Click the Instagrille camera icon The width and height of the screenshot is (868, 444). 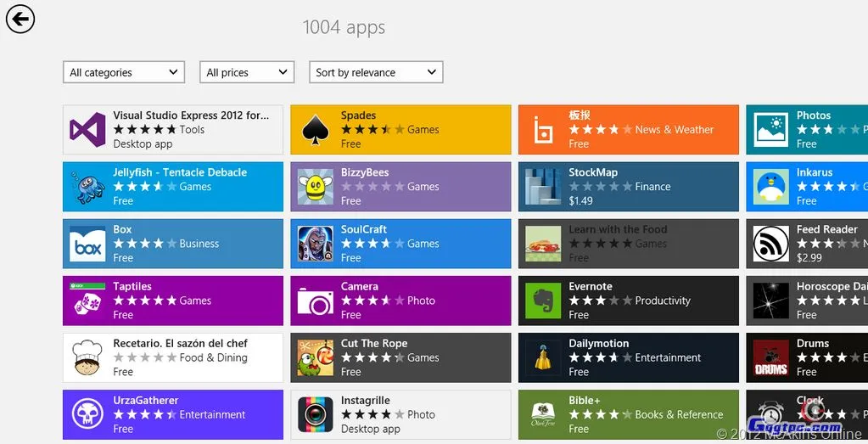(x=316, y=414)
